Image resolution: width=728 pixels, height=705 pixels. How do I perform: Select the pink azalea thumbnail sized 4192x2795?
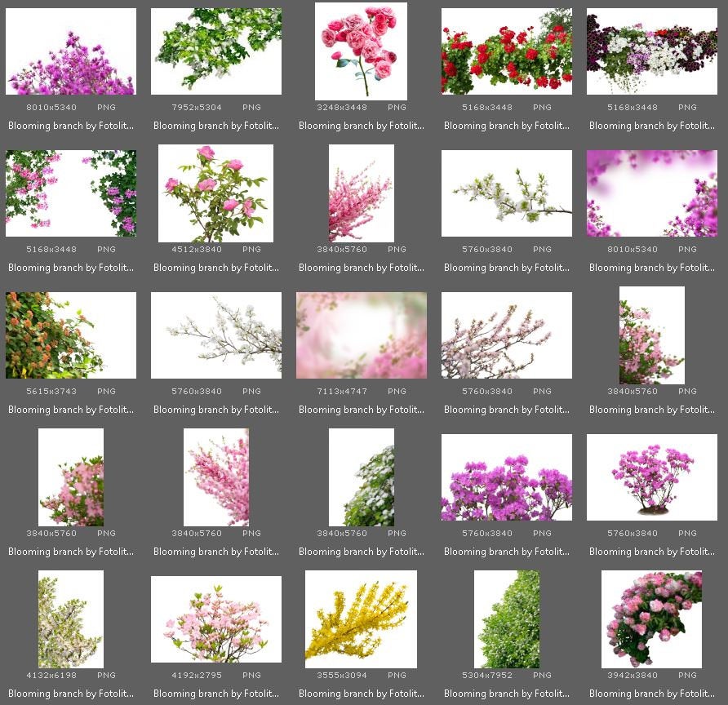point(216,619)
